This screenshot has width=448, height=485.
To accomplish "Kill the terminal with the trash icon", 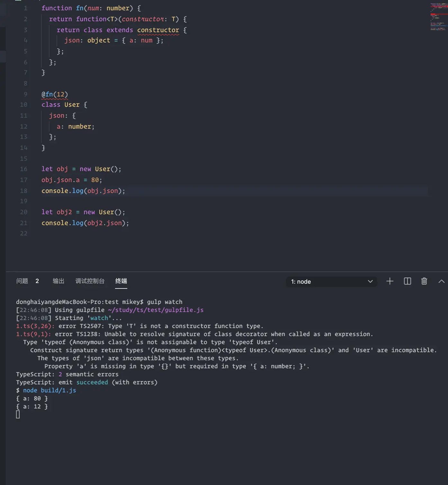I will [424, 281].
